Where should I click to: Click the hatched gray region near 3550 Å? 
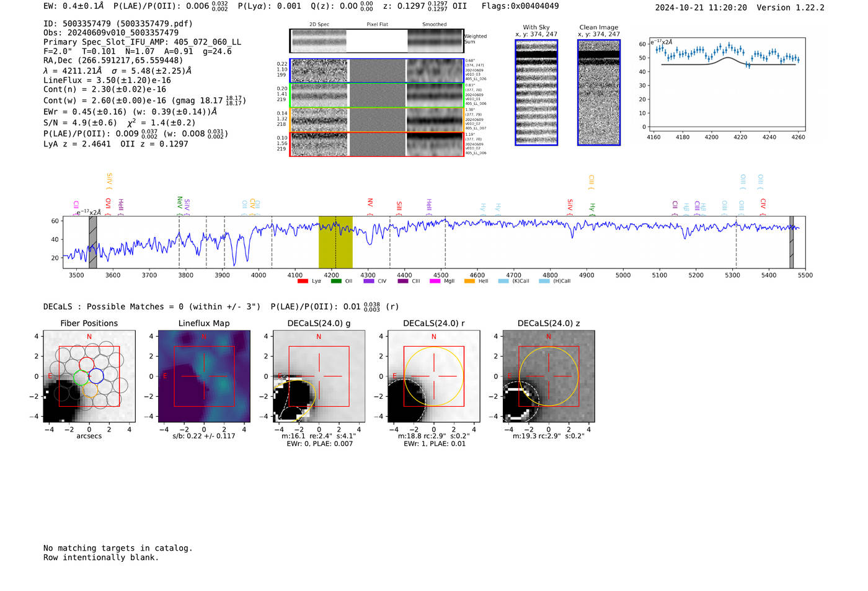92,242
